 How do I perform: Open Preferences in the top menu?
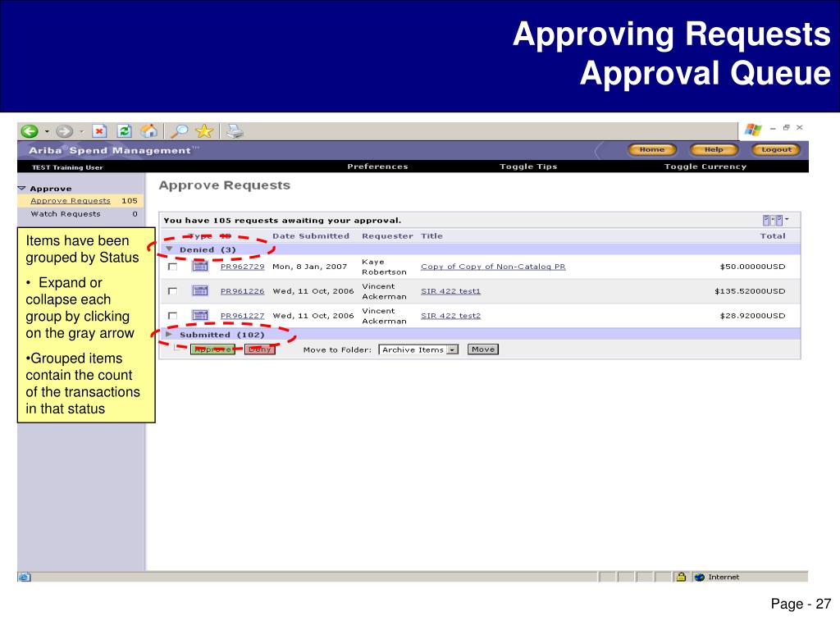pyautogui.click(x=377, y=167)
